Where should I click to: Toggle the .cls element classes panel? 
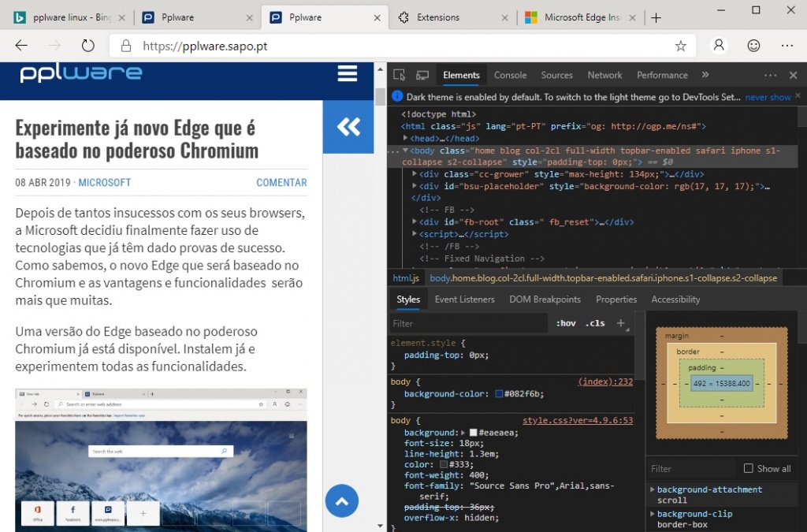[x=596, y=323]
